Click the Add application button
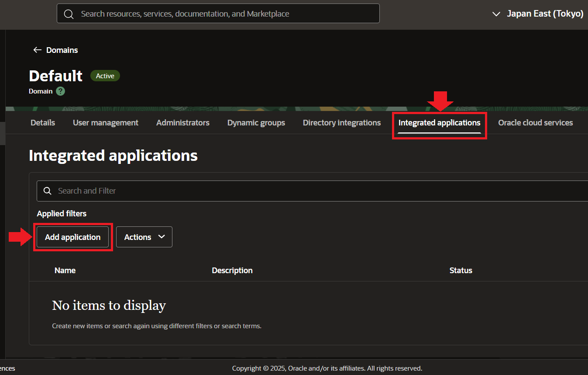 click(x=72, y=236)
